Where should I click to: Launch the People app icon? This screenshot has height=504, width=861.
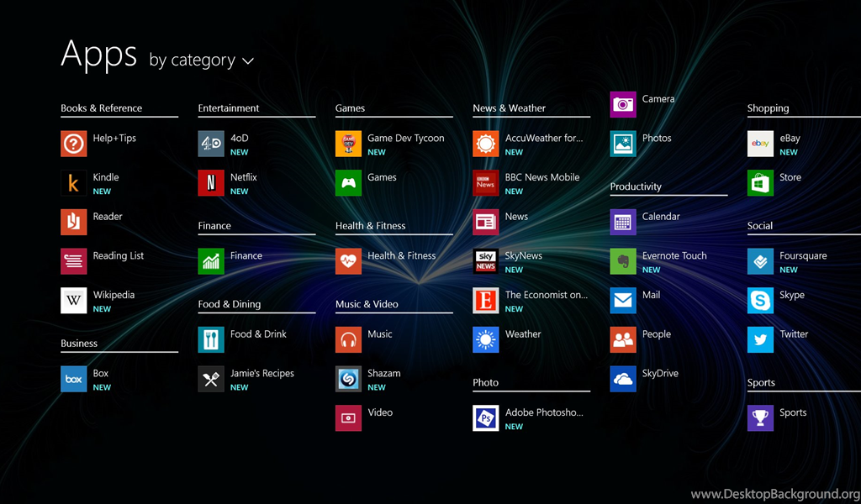623,339
